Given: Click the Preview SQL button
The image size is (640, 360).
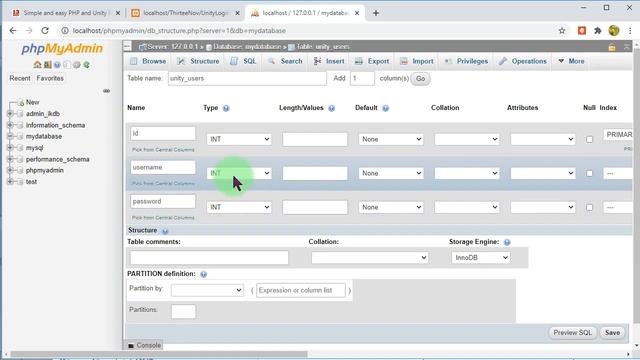Looking at the screenshot, I should click(572, 333).
